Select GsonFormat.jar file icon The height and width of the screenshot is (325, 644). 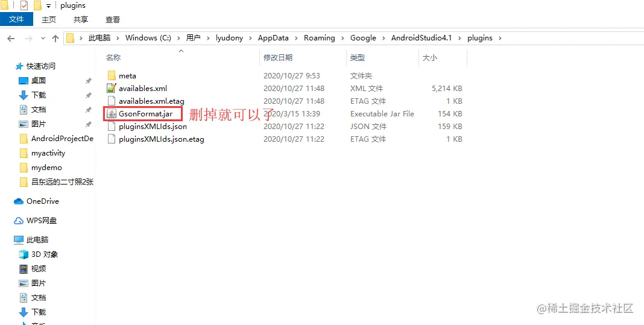112,114
